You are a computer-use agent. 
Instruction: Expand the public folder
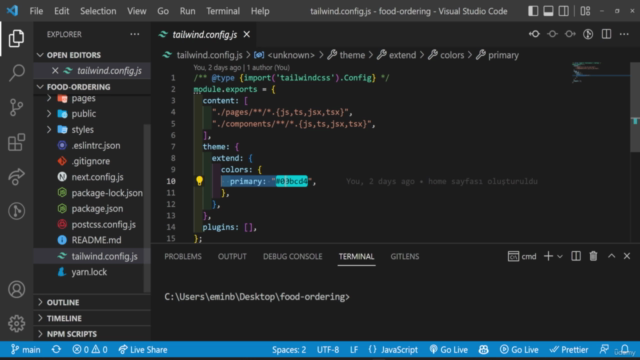[x=84, y=113]
